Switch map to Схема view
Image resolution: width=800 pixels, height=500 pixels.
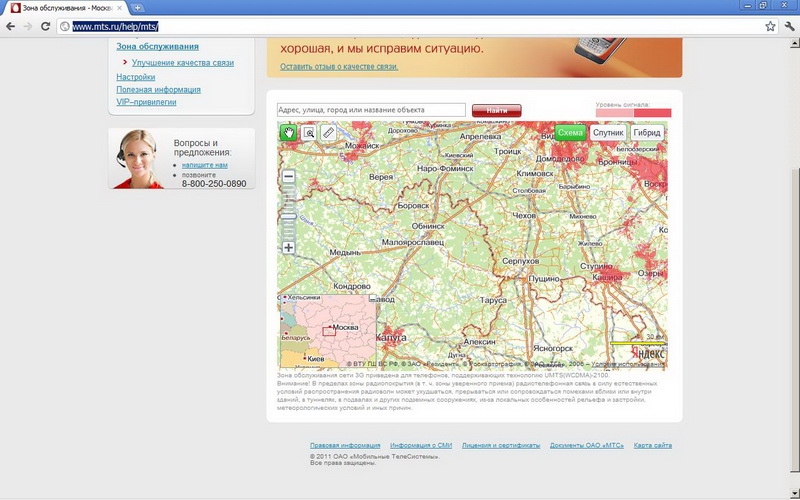pyautogui.click(x=570, y=133)
